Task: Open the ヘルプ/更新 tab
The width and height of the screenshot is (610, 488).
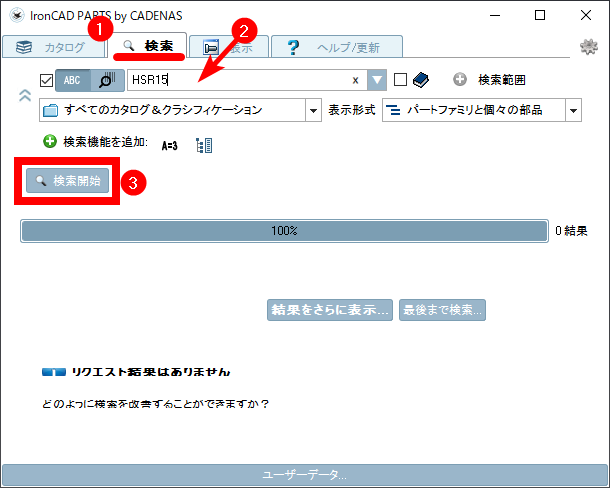Action: (337, 47)
